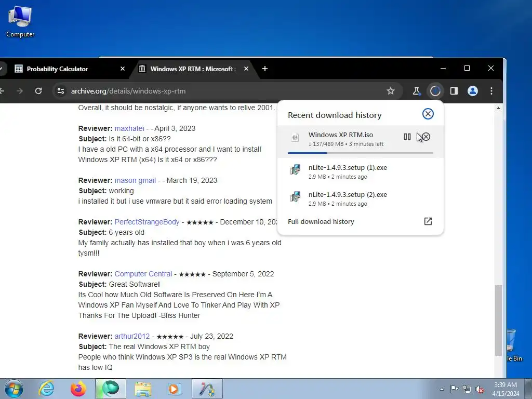Open Chrome Labs flask icon
The width and height of the screenshot is (532, 399).
(x=416, y=91)
